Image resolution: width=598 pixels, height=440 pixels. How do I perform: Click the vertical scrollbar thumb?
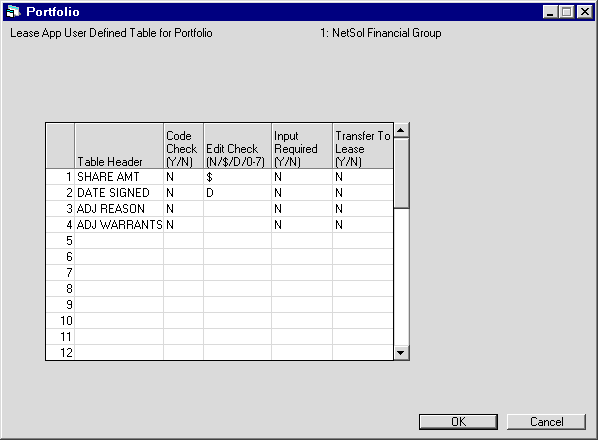click(x=401, y=173)
